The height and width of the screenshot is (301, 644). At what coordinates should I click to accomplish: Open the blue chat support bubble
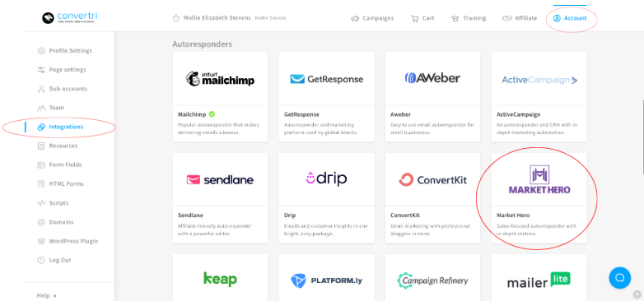point(620,278)
